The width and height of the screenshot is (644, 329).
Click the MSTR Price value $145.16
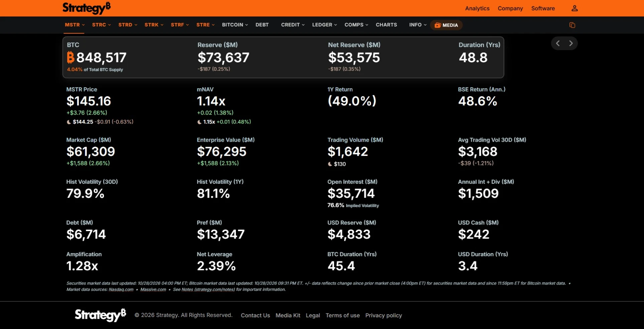point(89,101)
